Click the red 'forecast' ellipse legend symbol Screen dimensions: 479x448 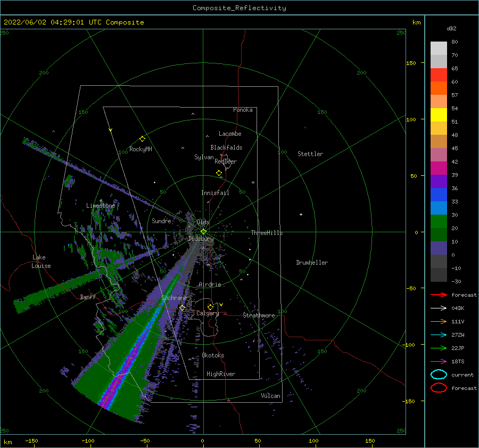439,388
